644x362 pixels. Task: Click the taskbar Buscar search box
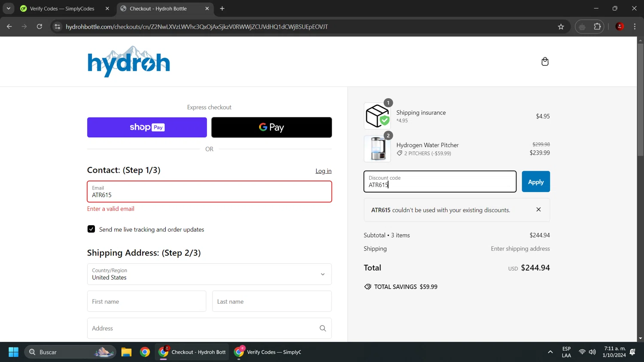pos(70,352)
